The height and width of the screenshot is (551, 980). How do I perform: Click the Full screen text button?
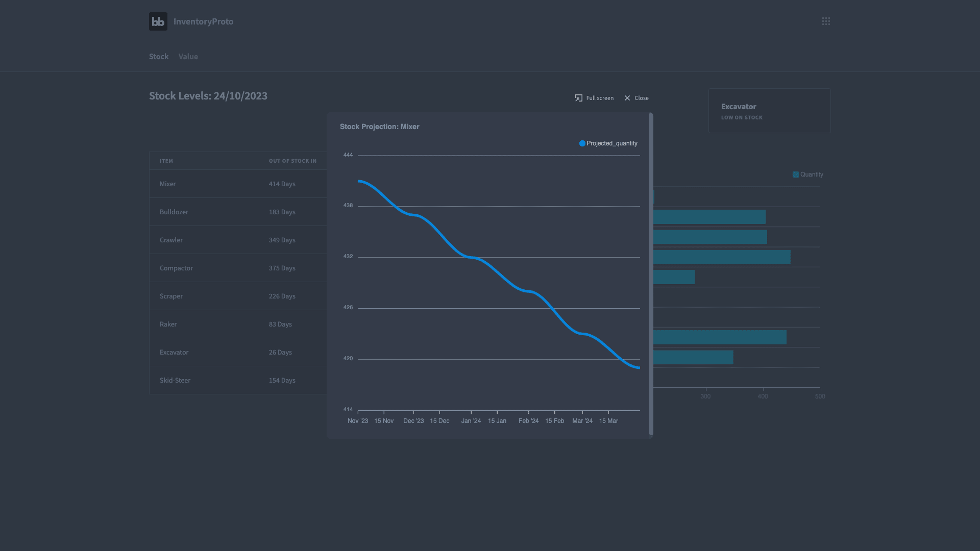600,98
